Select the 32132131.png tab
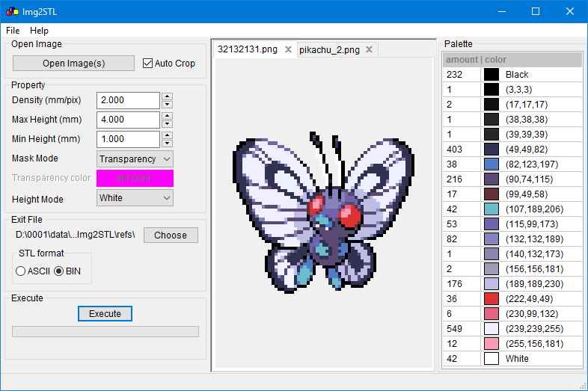 (248, 49)
